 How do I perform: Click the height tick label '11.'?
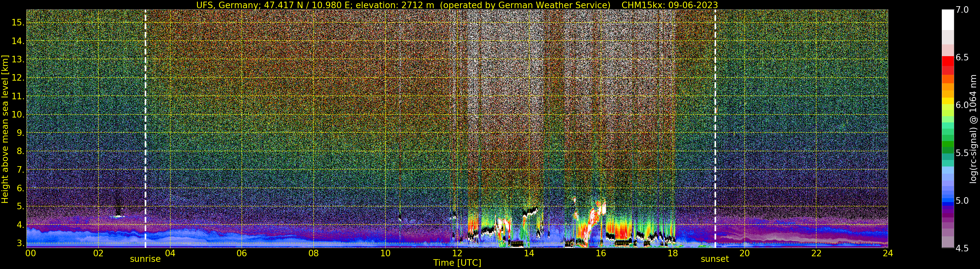point(18,96)
